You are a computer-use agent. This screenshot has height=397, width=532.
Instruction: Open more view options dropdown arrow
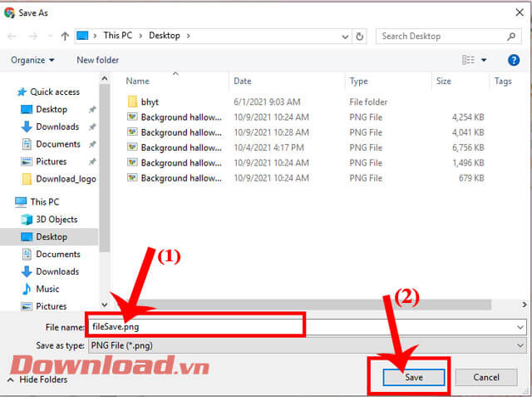click(x=484, y=61)
